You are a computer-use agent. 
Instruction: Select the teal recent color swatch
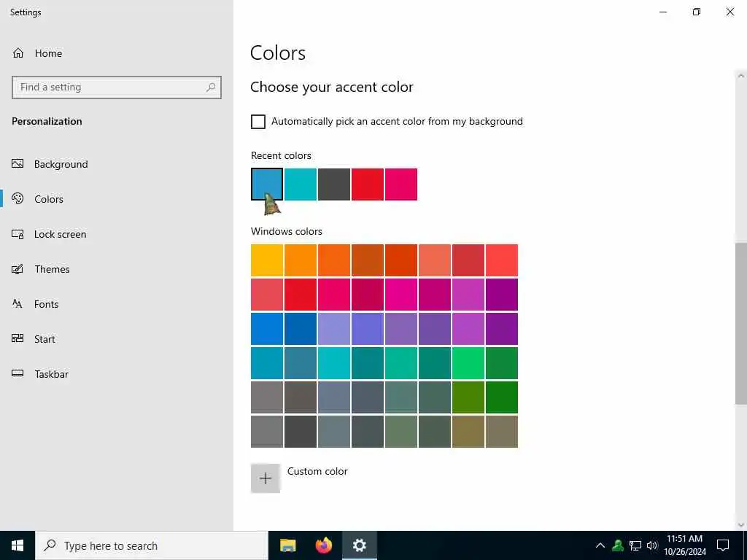pos(301,184)
